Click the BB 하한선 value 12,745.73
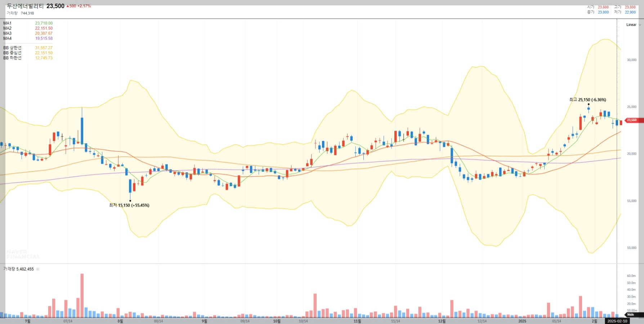This screenshot has width=644, height=324. click(44, 58)
